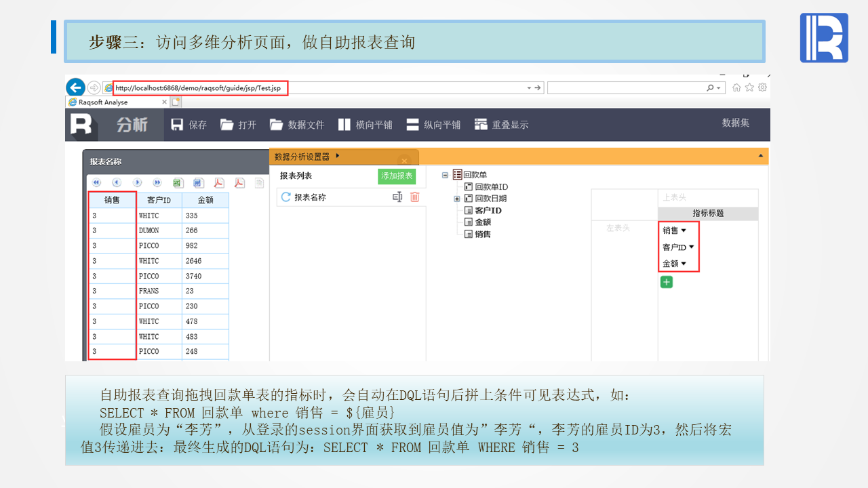868x488 pixels.
Task: Add indicator with green plus icon
Action: pyautogui.click(x=667, y=282)
